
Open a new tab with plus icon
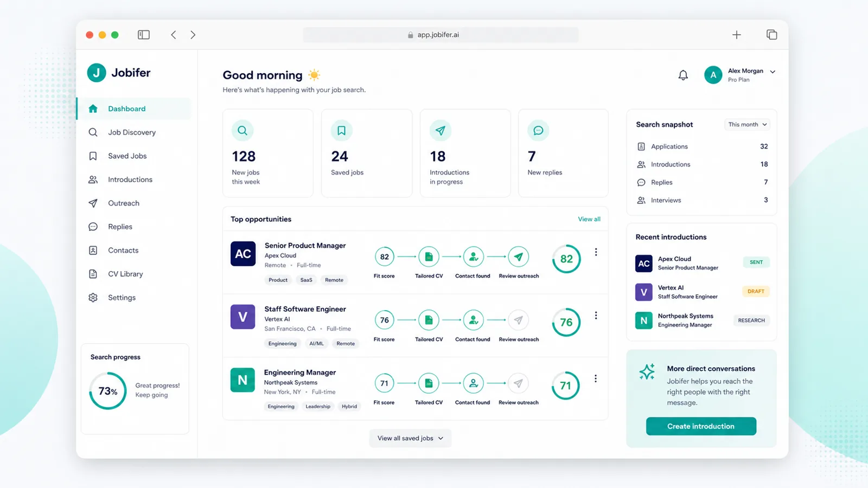(737, 35)
